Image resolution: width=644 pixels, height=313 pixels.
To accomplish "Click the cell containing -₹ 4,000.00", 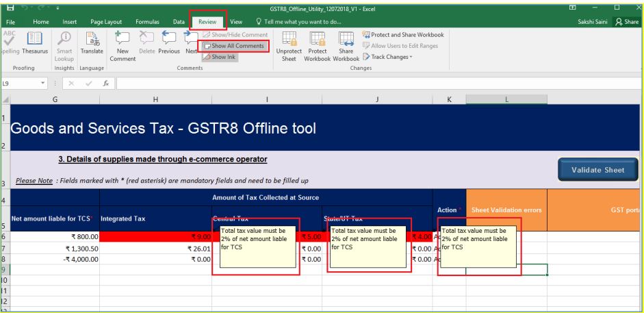I will tap(55, 259).
